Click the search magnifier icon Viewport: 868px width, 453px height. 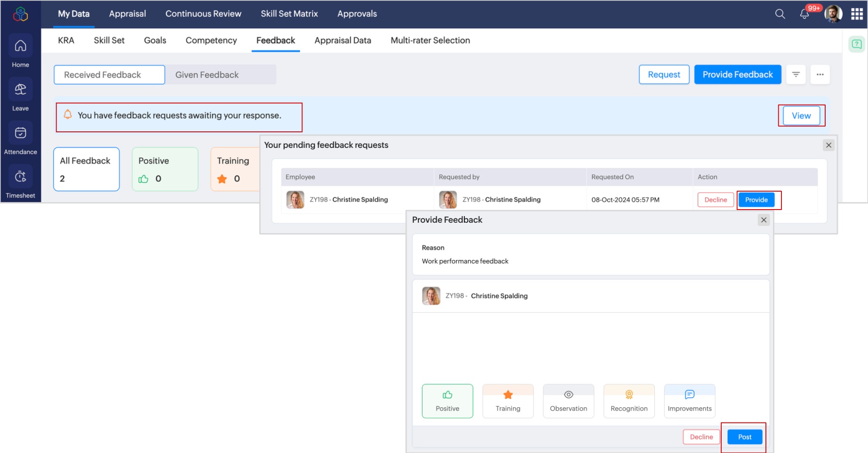pos(780,14)
